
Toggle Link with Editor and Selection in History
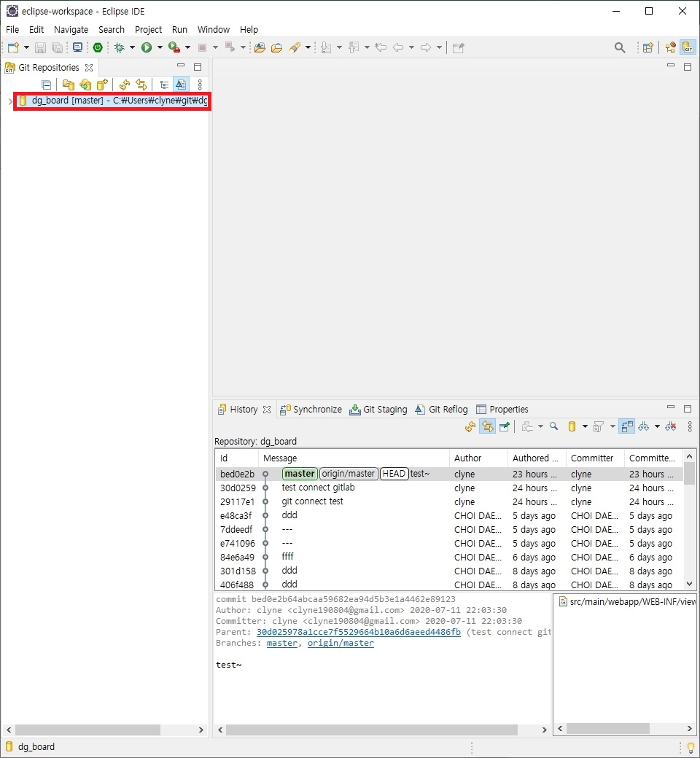(x=487, y=427)
